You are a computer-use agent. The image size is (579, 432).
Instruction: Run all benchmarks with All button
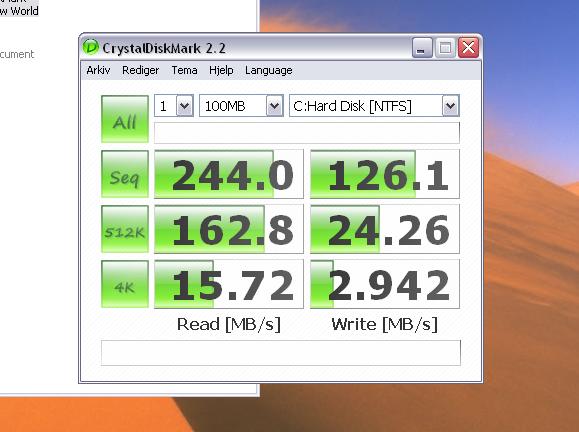click(125, 119)
